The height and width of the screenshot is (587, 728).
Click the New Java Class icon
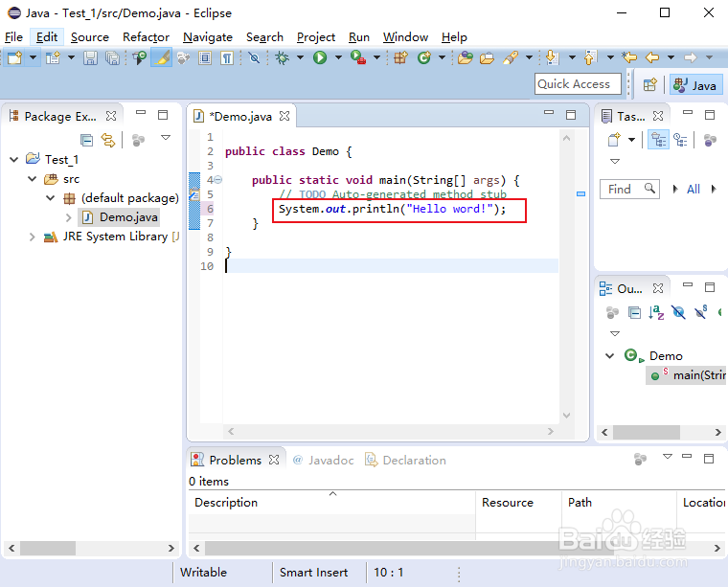(x=424, y=57)
